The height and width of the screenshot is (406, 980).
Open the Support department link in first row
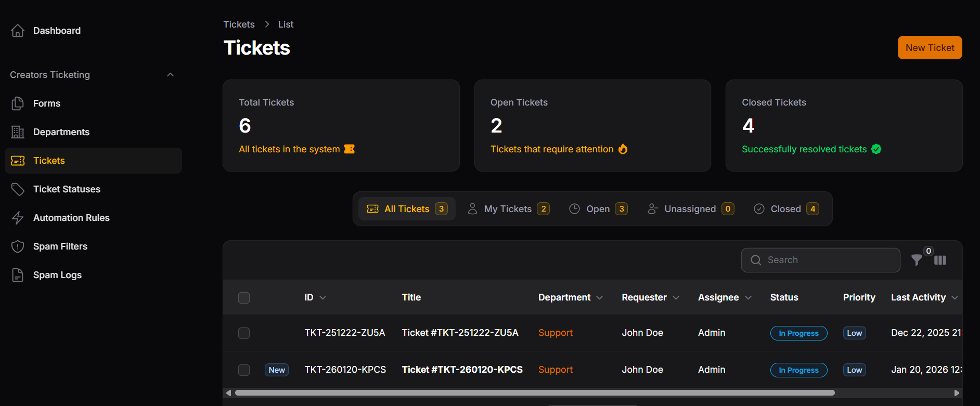click(555, 333)
